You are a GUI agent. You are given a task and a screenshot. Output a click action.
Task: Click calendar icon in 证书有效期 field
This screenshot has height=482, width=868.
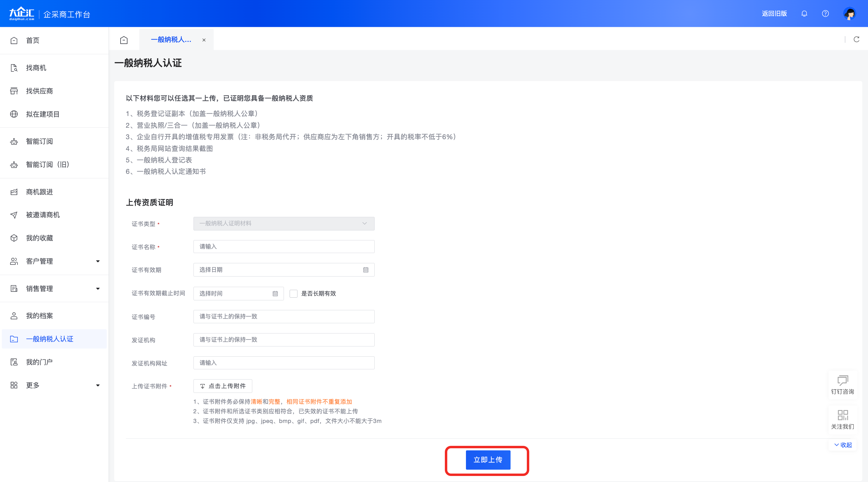[366, 270]
